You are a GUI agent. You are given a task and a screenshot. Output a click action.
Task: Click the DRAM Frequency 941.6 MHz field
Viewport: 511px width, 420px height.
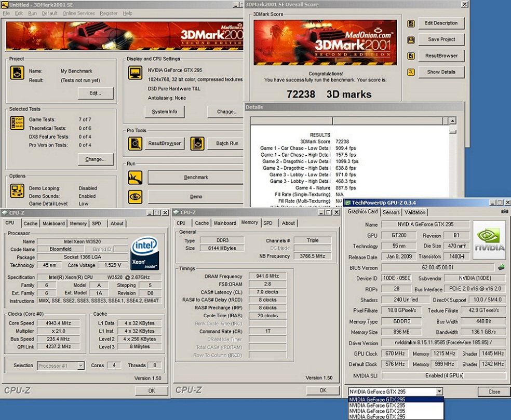point(267,276)
